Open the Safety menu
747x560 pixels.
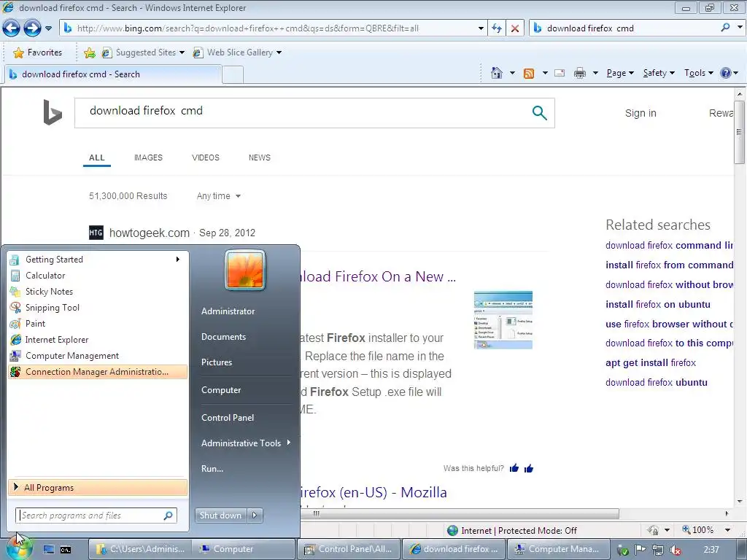click(x=659, y=73)
